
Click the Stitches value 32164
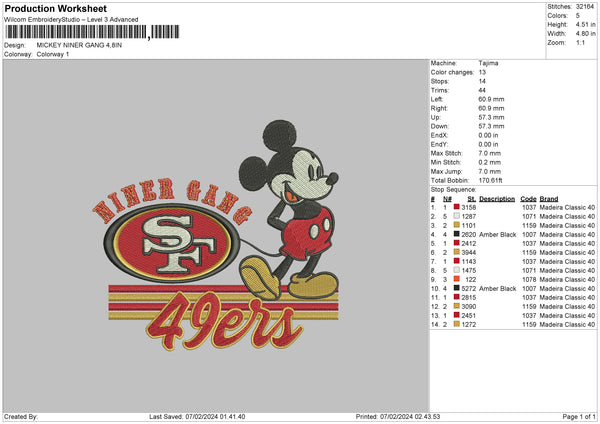[x=585, y=7]
